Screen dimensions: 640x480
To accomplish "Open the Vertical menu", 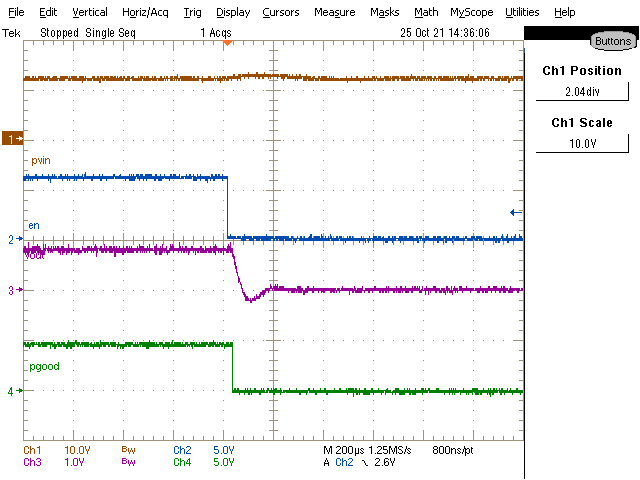I will tap(90, 12).
